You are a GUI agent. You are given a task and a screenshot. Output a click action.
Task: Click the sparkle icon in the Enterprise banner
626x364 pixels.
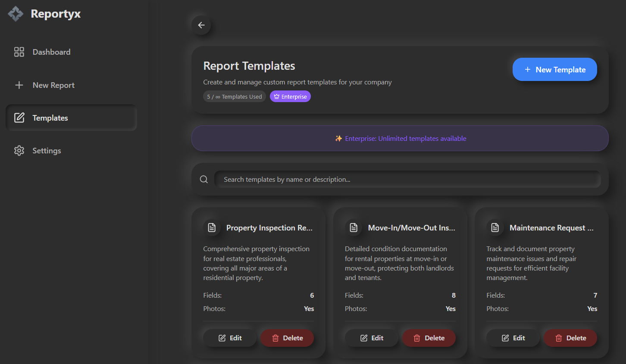coord(338,138)
